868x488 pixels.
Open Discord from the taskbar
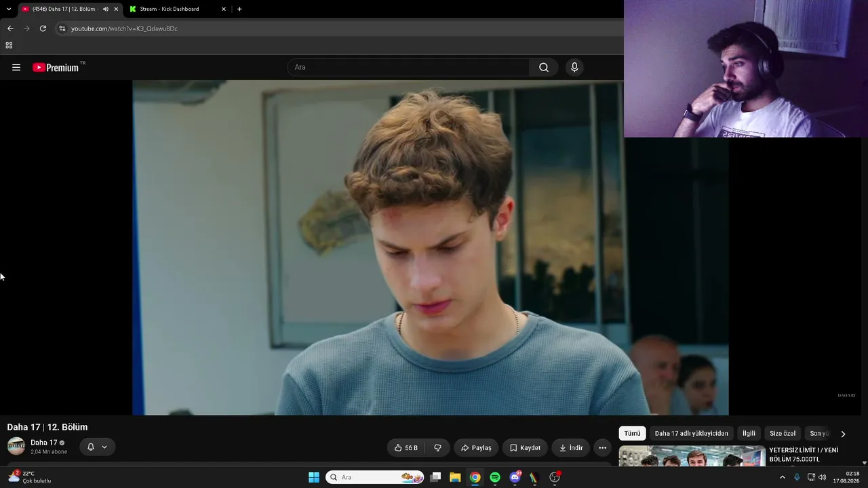515,477
